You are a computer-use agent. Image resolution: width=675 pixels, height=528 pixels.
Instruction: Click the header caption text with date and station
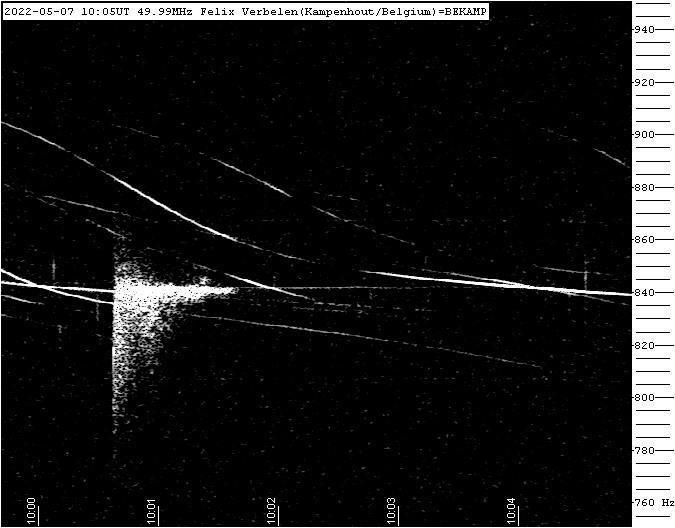coord(245,12)
